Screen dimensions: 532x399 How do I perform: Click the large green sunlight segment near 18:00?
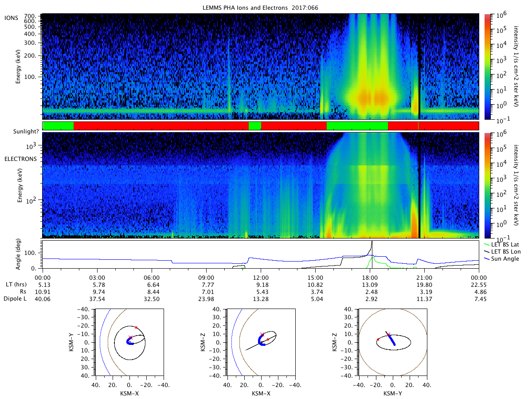357,126
